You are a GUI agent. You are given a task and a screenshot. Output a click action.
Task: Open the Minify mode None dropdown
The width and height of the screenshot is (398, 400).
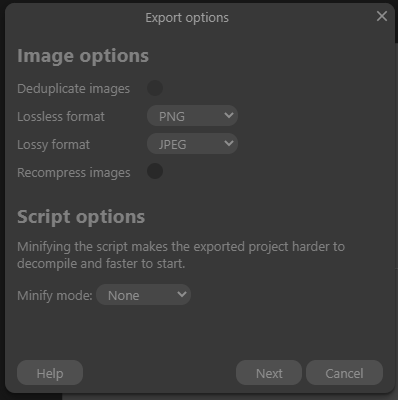144,295
